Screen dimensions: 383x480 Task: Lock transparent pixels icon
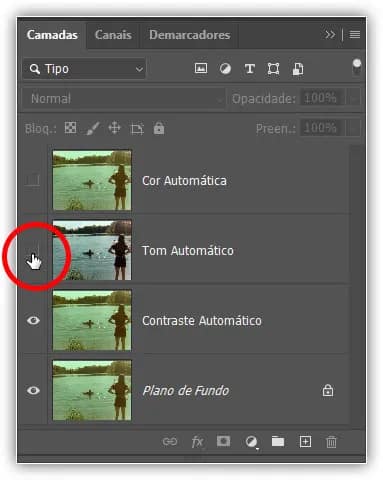pos(70,128)
